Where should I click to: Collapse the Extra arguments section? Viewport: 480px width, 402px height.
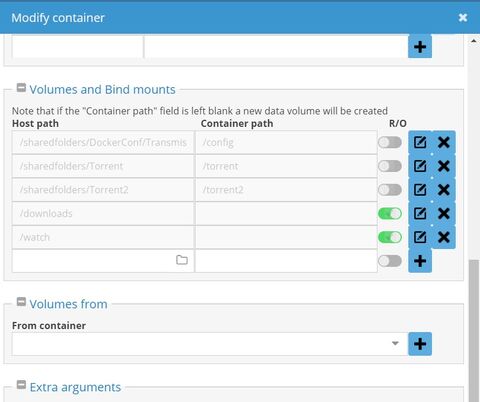[21, 385]
